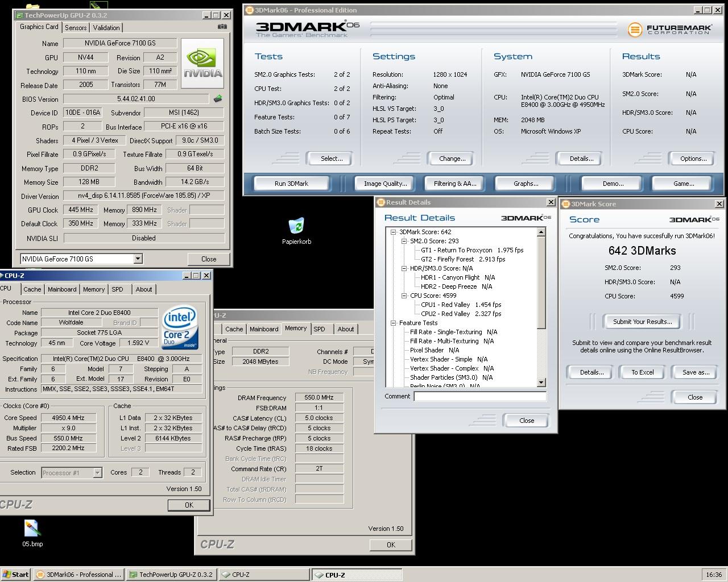Open the GPU selection dropdown in GPU-Z
This screenshot has height=582, width=728.
click(138, 259)
